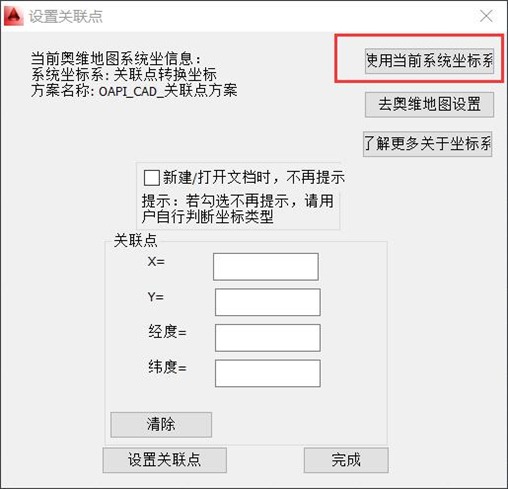Viewport: 508px width, 489px height.
Task: Focus the Y= input field
Action: (268, 302)
